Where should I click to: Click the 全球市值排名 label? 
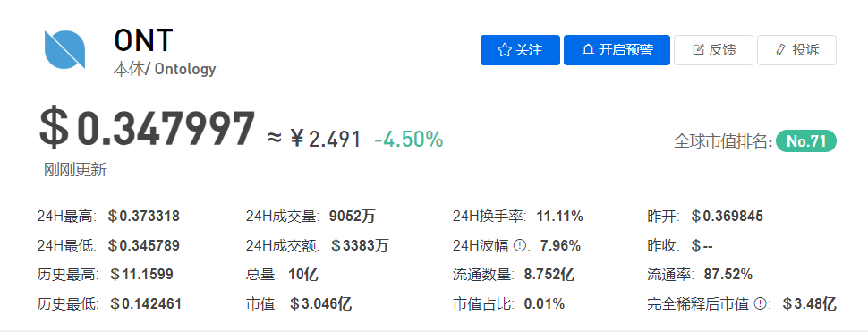click(x=723, y=141)
